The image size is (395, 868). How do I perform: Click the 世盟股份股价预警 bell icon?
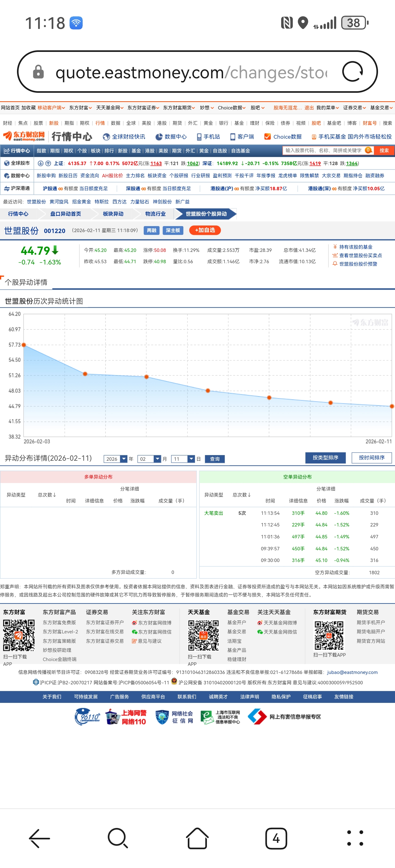[x=335, y=264]
